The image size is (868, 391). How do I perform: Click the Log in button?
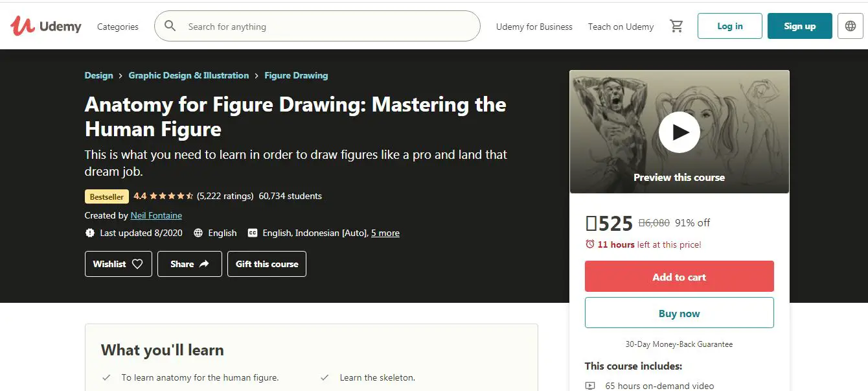729,26
